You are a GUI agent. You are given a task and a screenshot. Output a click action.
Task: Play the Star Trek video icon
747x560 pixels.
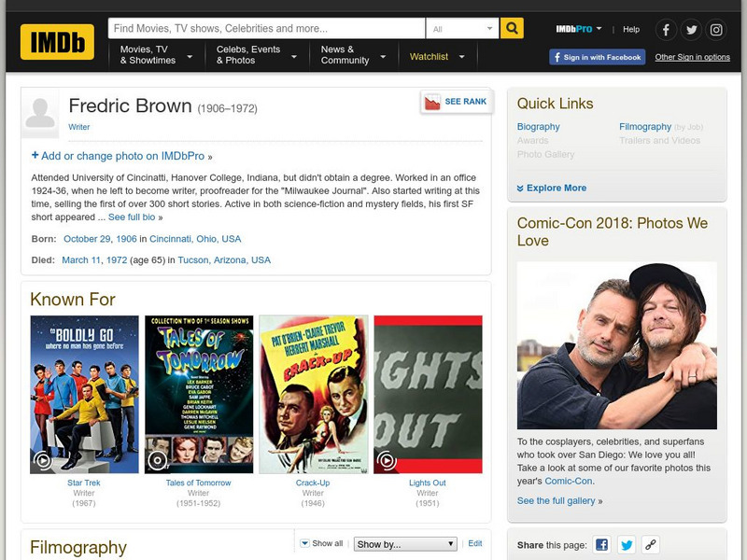point(43,460)
